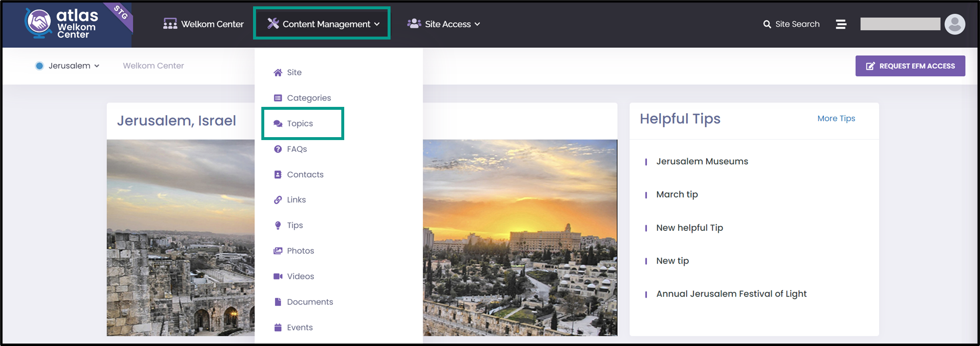Click the blue dot beside Jerusalem
This screenshot has width=980, height=346.
pyautogui.click(x=39, y=66)
